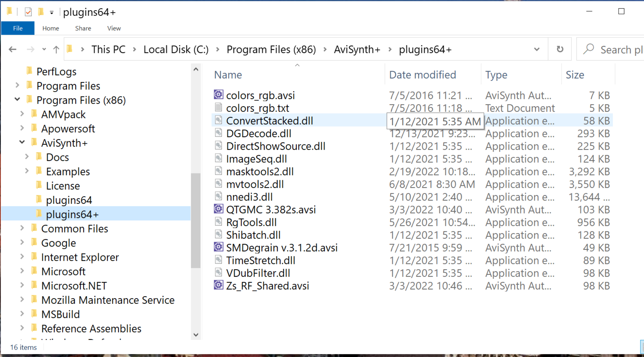Click the DirectShowSource.dll file icon
This screenshot has height=357, width=644.
point(218,145)
